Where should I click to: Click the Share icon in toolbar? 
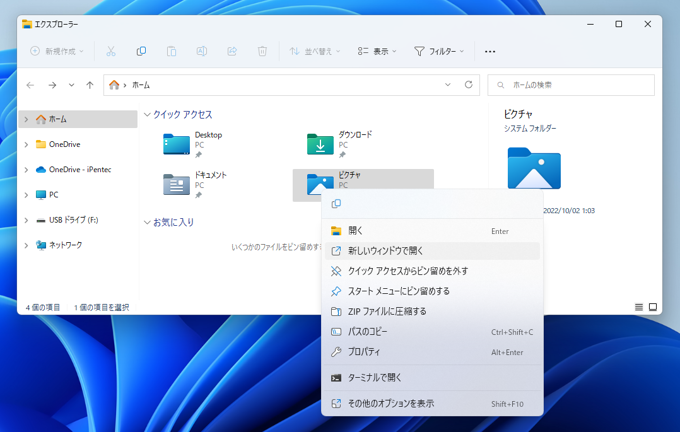click(232, 51)
